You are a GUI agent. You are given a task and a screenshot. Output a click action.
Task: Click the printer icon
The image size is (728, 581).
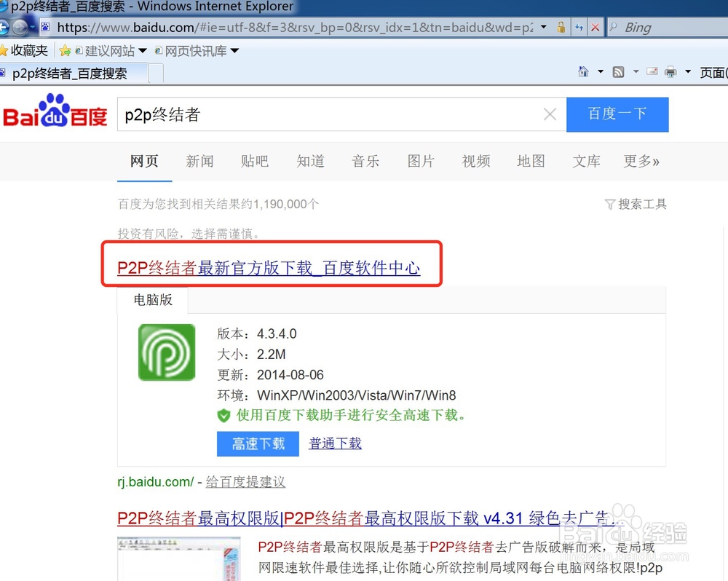coord(670,71)
